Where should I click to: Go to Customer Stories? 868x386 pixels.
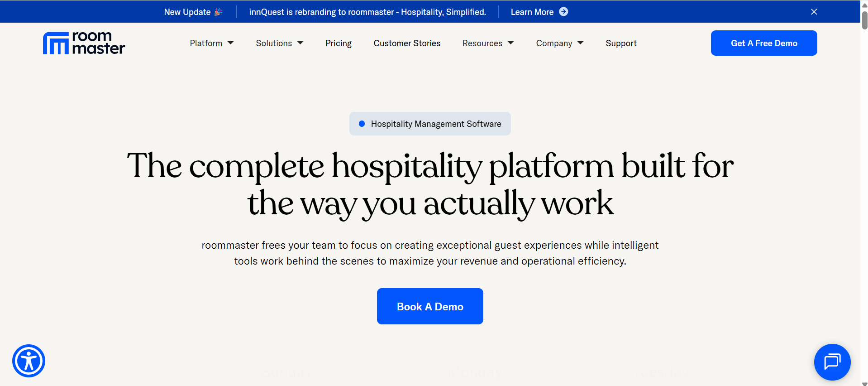coord(407,43)
